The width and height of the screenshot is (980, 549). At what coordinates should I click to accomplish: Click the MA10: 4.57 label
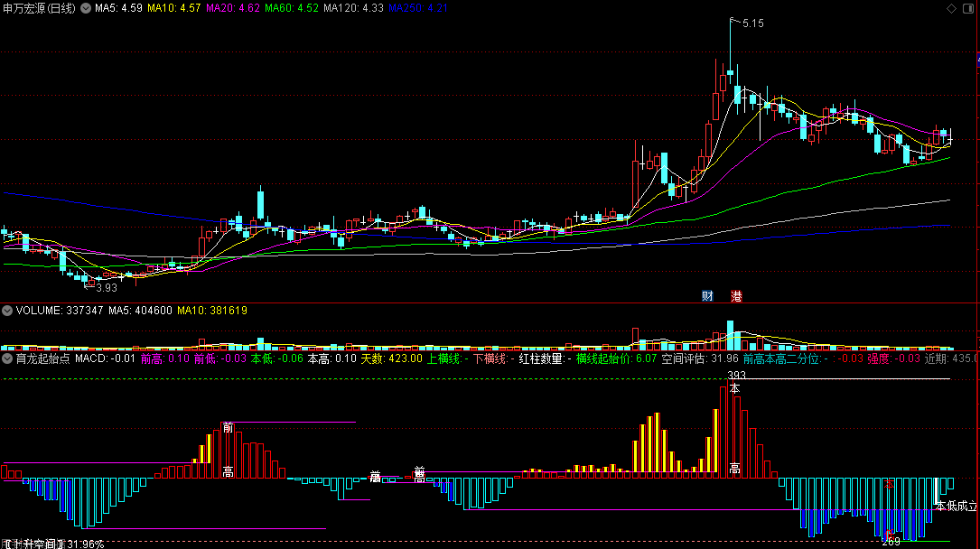coord(173,8)
